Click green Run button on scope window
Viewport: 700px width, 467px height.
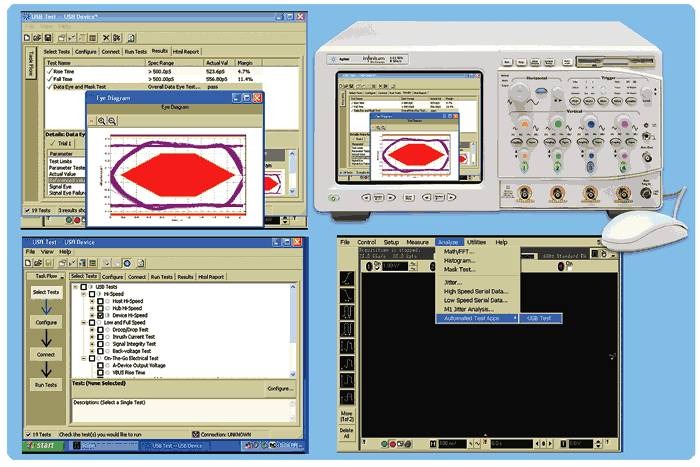384,444
